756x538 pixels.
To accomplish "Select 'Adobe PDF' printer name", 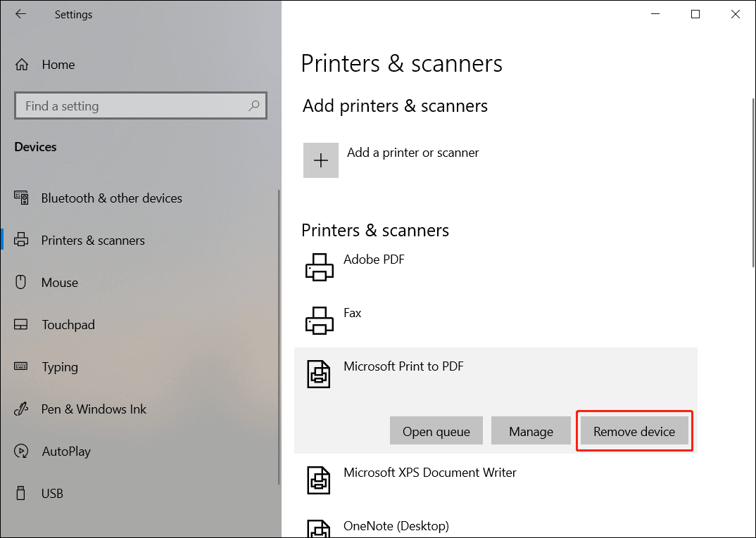I will point(374,259).
